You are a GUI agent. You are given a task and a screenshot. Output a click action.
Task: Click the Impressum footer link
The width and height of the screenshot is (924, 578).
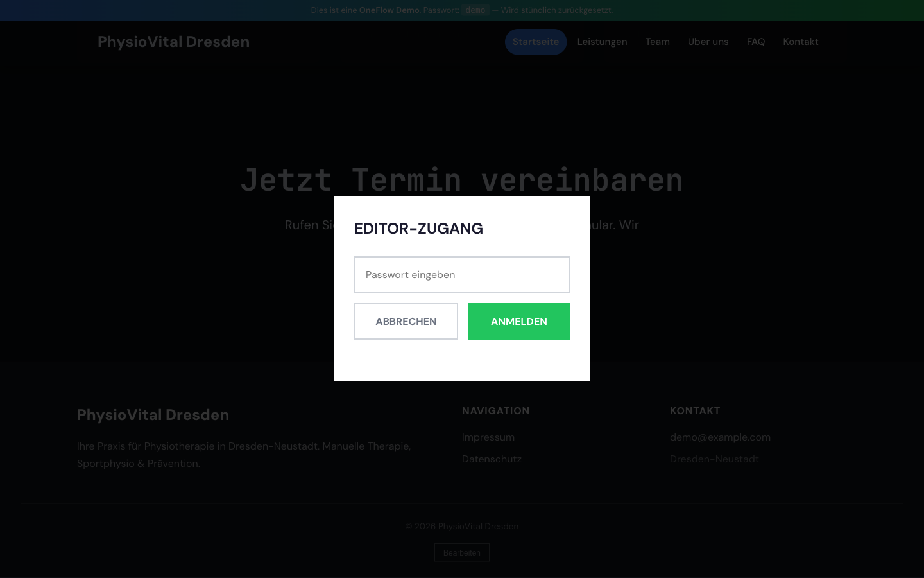tap(488, 437)
